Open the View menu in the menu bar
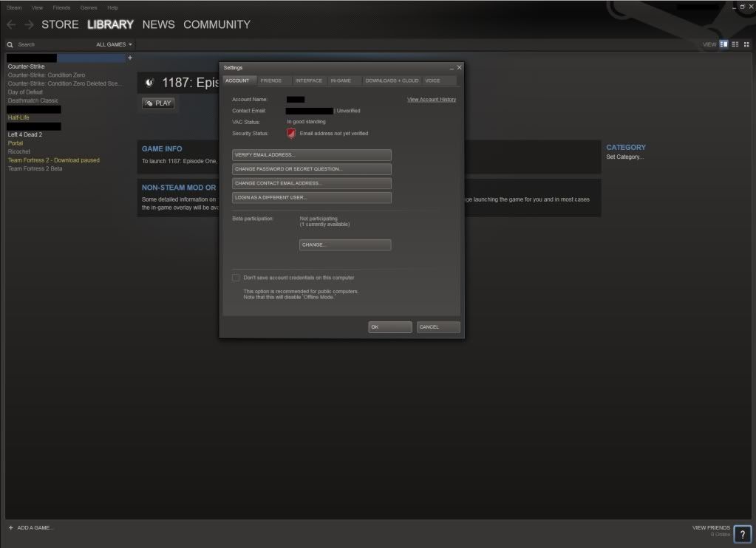This screenshot has height=548, width=756. pos(37,7)
